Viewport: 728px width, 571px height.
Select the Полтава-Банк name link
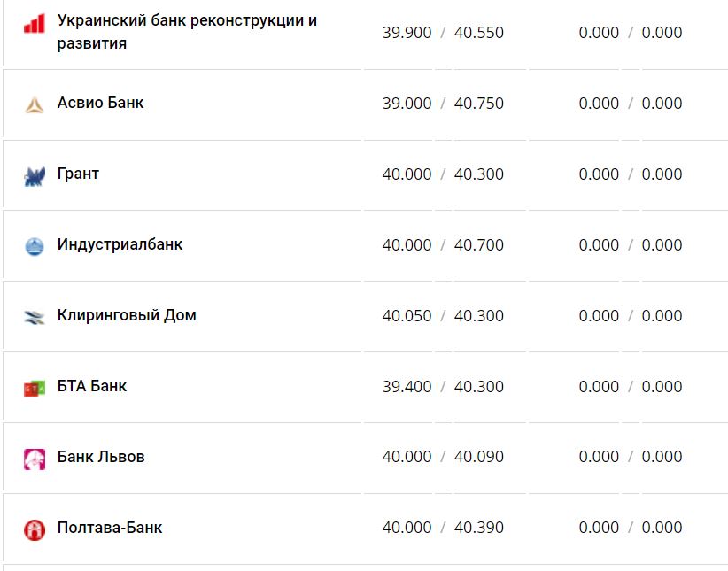pos(110,528)
